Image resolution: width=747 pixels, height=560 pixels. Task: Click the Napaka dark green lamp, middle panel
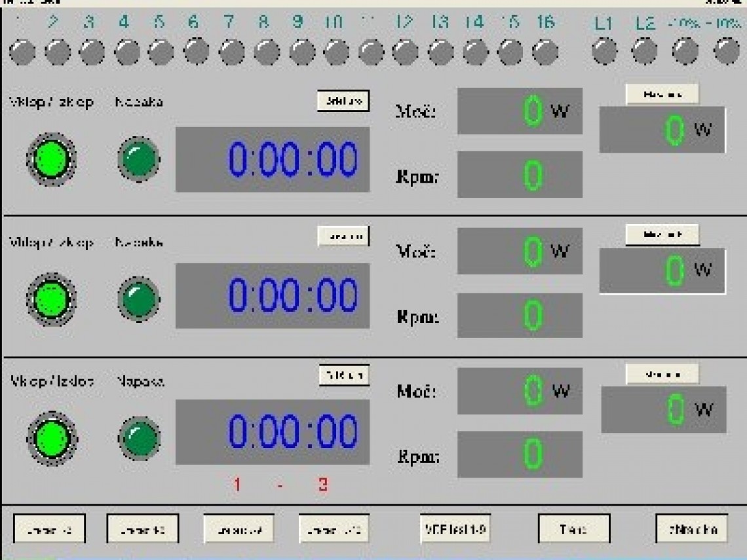(139, 299)
